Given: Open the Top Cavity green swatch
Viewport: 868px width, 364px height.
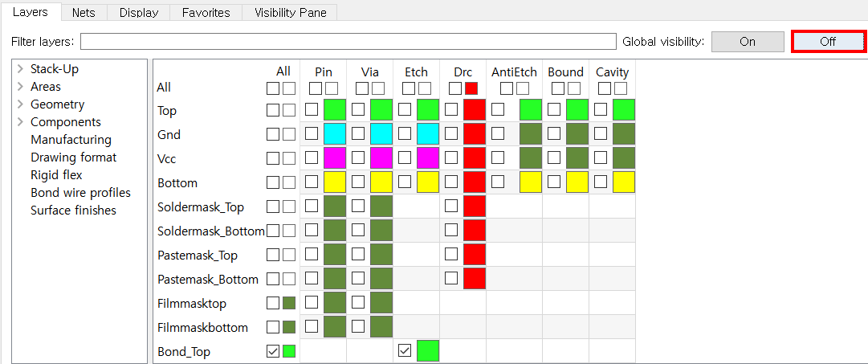Looking at the screenshot, I should click(624, 110).
